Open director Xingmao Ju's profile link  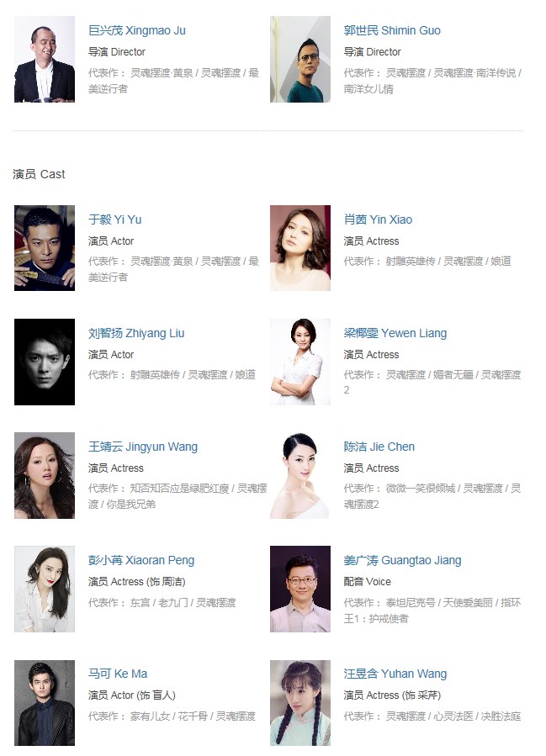(137, 30)
